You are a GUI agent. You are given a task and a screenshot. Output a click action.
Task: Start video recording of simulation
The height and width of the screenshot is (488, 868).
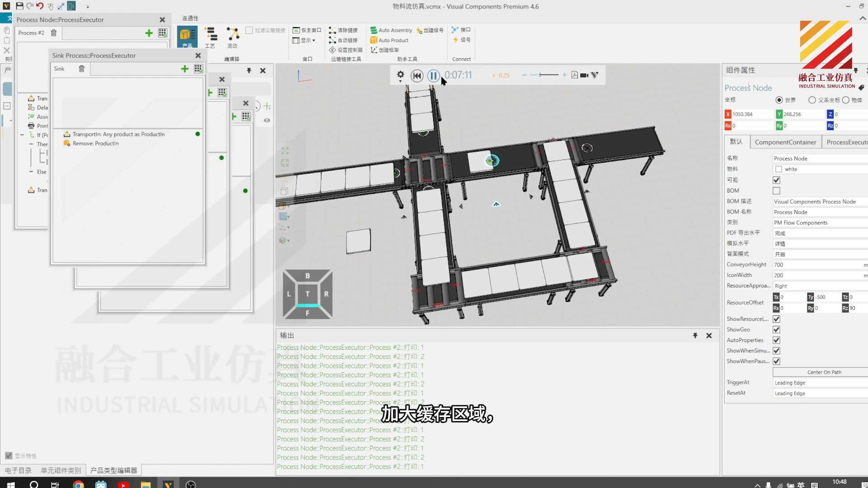584,75
